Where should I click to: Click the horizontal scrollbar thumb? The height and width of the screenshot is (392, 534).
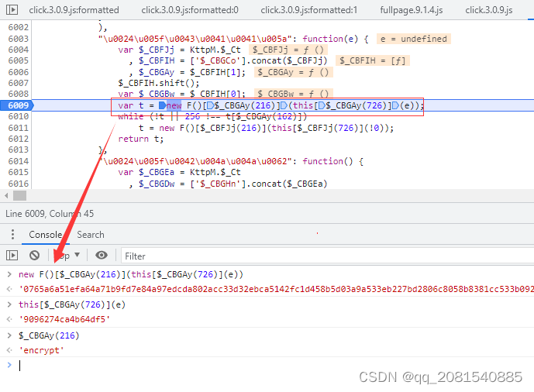[x=19, y=196]
